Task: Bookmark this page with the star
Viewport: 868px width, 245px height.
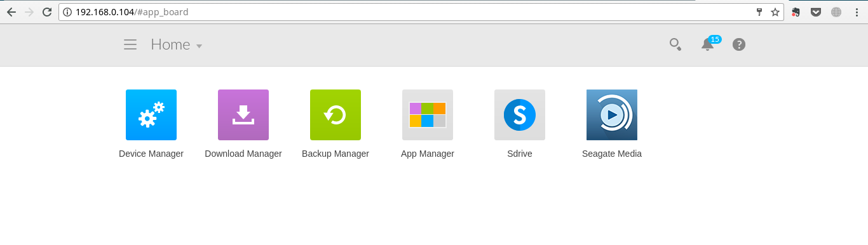Action: click(775, 12)
